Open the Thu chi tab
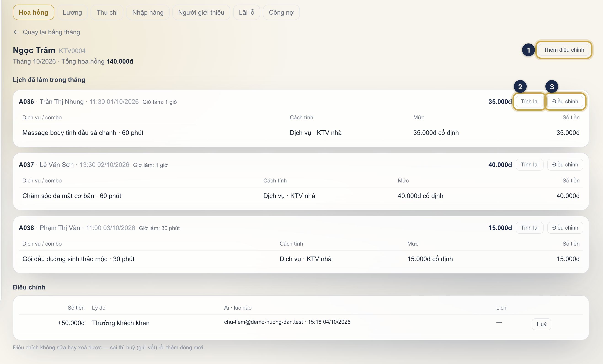Image resolution: width=603 pixels, height=364 pixels. (x=107, y=13)
